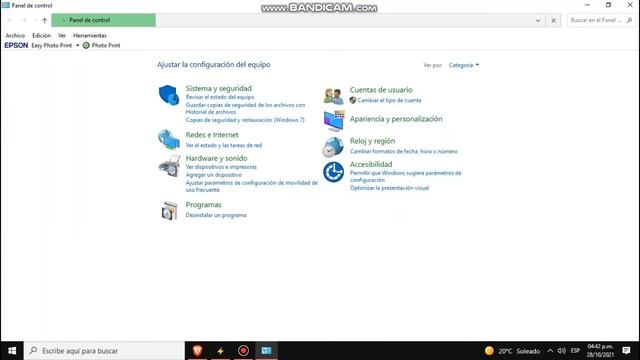Open the Cuentas de usuario people icon

click(333, 96)
